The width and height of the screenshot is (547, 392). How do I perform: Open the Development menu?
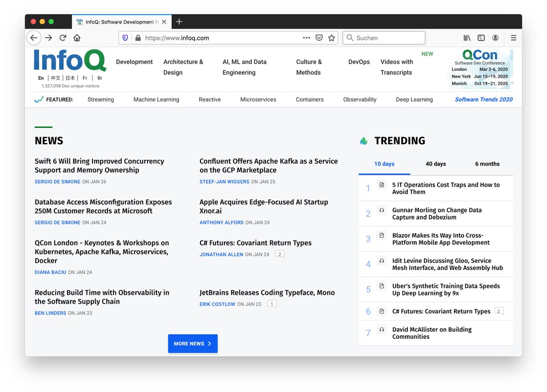pyautogui.click(x=134, y=62)
